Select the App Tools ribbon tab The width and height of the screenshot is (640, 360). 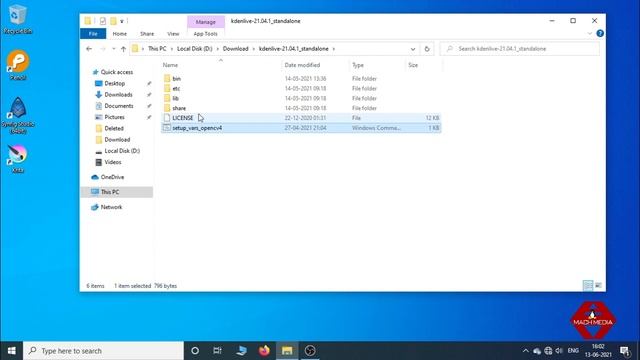coord(205,34)
